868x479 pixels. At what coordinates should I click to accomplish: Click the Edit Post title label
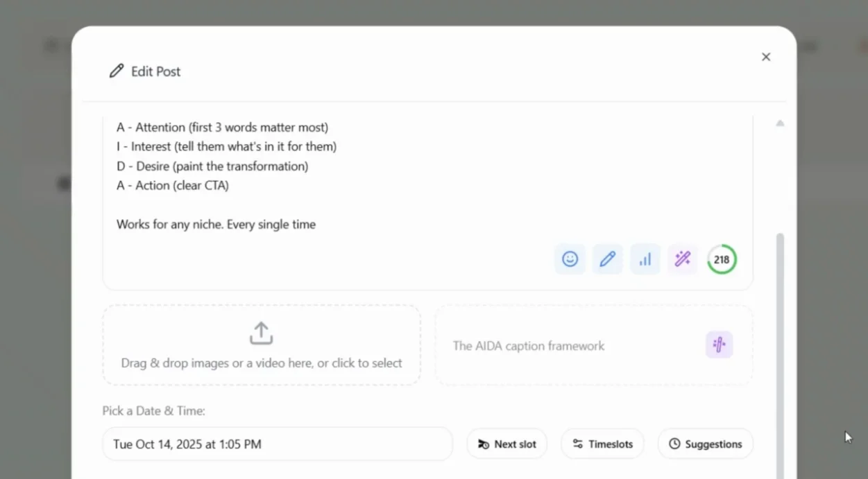(155, 71)
